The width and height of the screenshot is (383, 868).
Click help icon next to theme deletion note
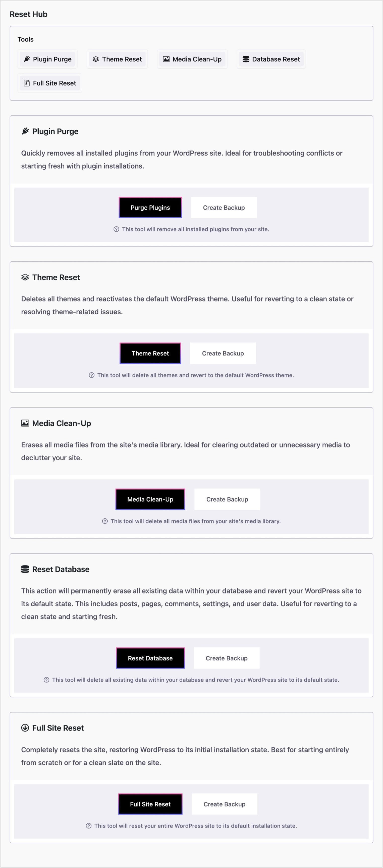click(x=92, y=375)
